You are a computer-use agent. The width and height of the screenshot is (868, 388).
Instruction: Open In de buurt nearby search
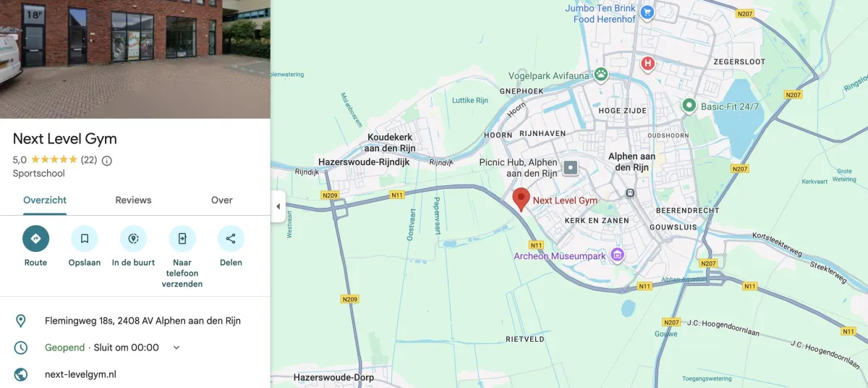[133, 238]
